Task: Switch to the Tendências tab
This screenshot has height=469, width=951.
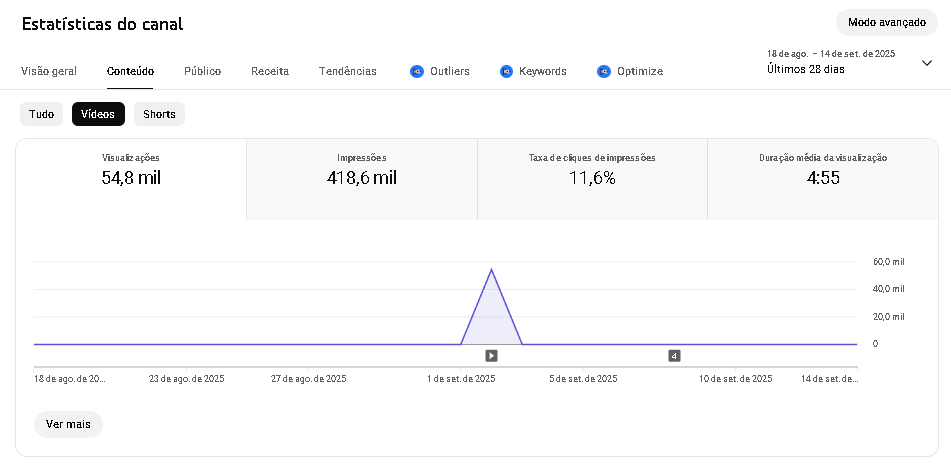Action: (348, 72)
